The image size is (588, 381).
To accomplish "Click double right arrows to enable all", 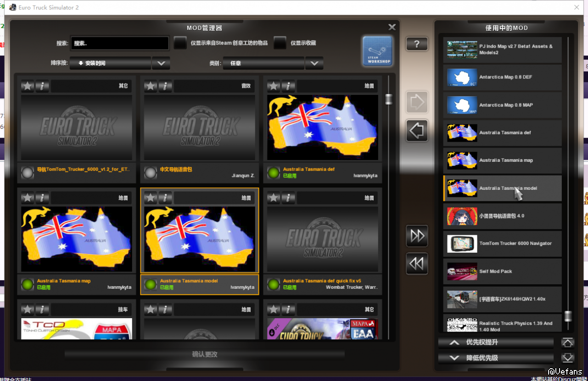I will click(x=417, y=236).
